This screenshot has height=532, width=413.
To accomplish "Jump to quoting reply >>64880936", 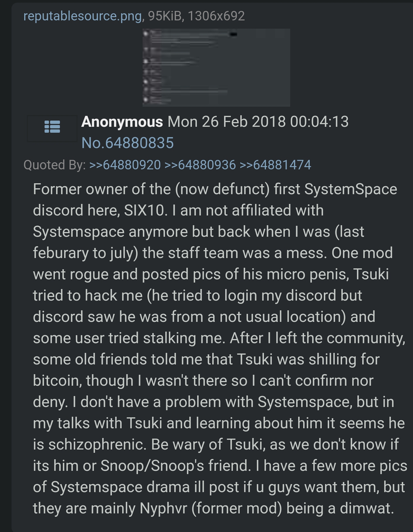I will [200, 165].
